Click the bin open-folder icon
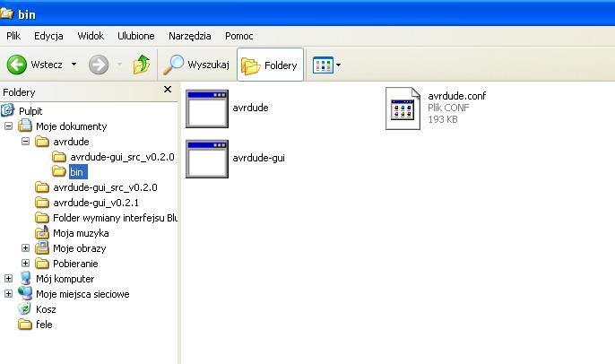 [59, 172]
